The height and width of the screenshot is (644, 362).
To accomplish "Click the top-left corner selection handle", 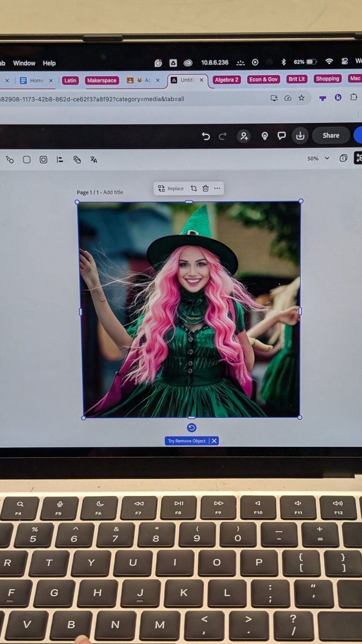I will (x=77, y=202).
